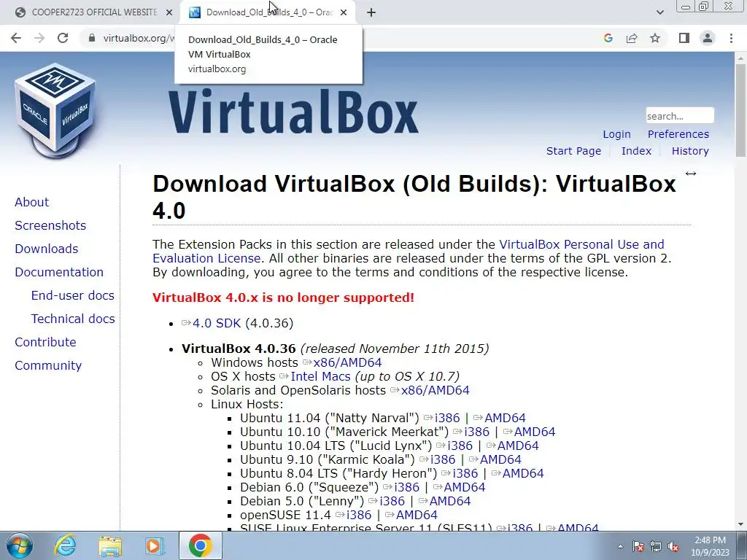Viewport: 747px width, 560px height.
Task: Download Ubuntu 8.04 LTS Hardy Heron i386
Action: coord(465,473)
